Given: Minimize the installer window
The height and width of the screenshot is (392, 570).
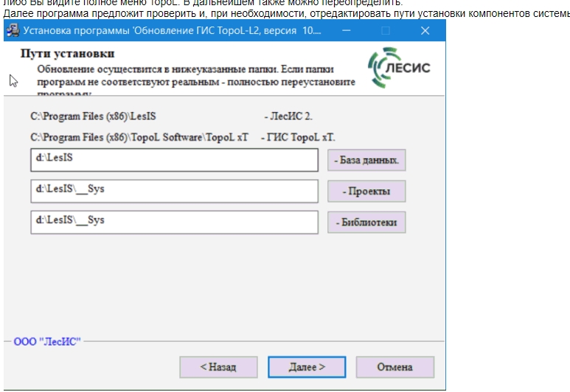Looking at the screenshot, I should [x=347, y=30].
